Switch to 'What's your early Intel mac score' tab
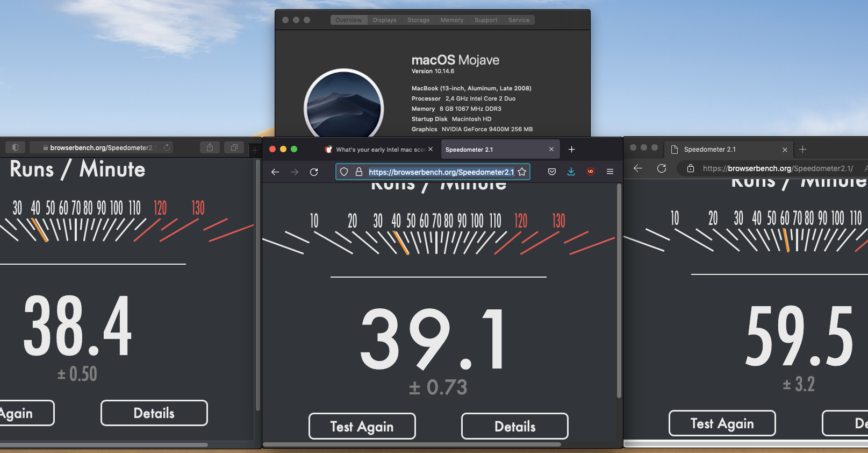This screenshot has width=868, height=453. 379,150
